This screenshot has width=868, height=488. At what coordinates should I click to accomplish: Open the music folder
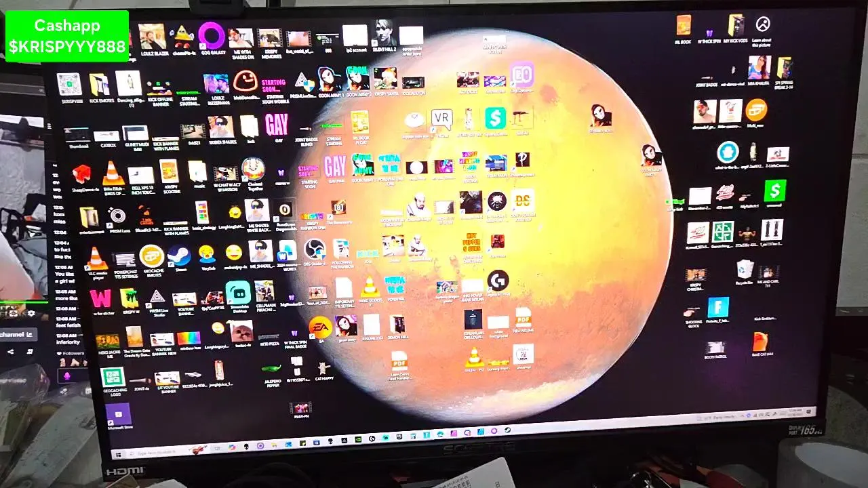[x=197, y=175]
